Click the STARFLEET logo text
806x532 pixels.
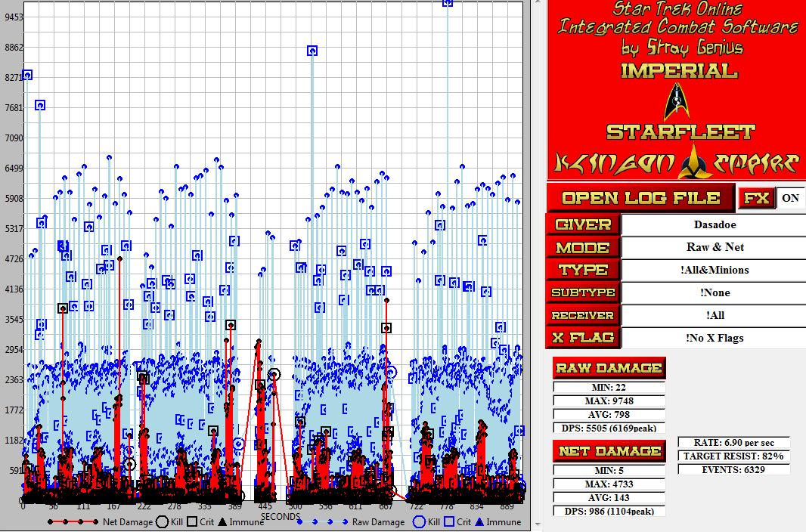pyautogui.click(x=680, y=132)
